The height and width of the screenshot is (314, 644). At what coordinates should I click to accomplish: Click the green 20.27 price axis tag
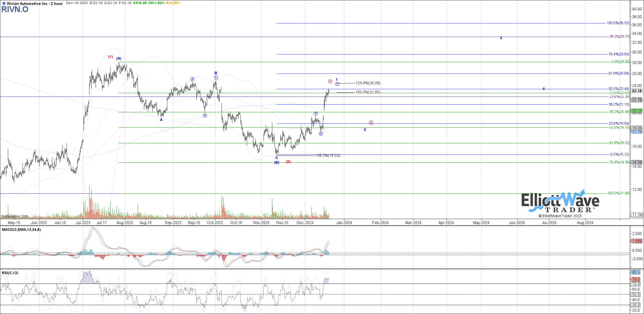coord(637,111)
